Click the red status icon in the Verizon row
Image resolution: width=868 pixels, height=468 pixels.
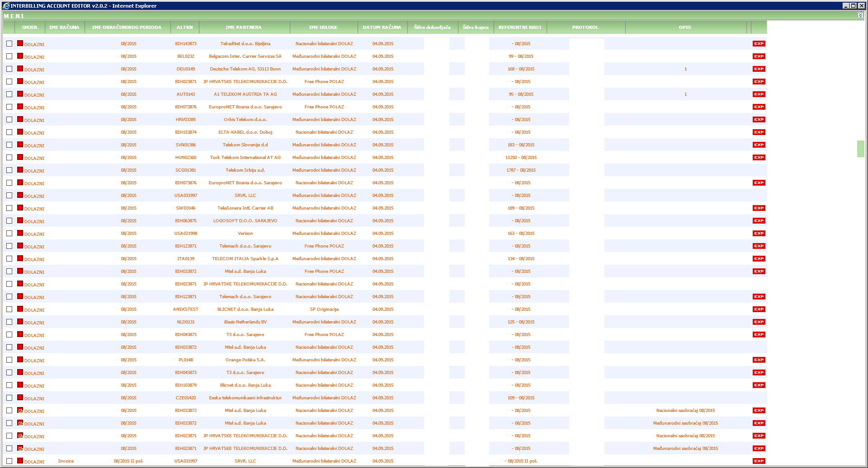20,233
